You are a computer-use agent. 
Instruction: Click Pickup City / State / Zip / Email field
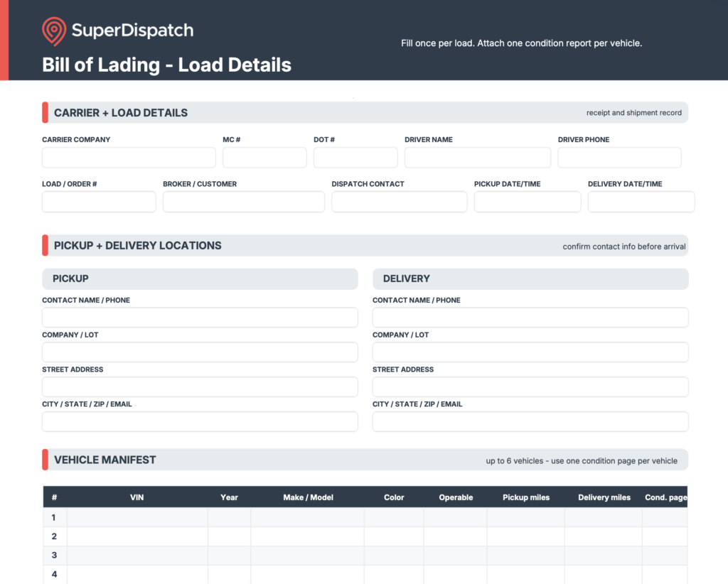(x=200, y=421)
